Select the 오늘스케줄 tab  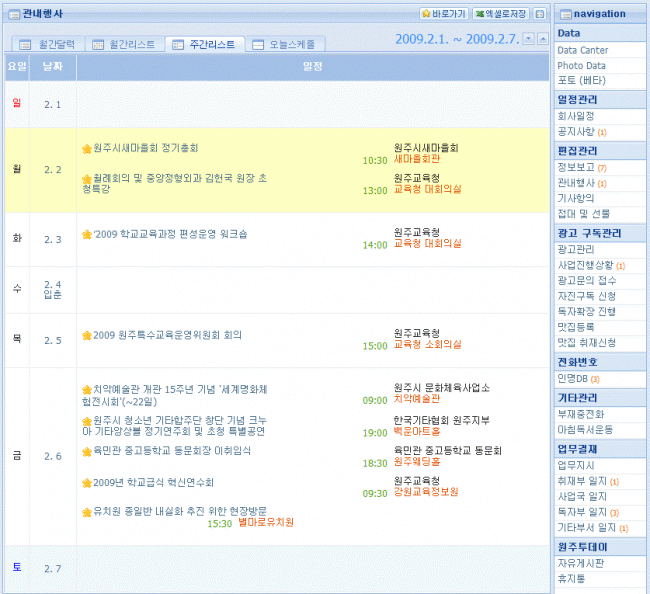(x=286, y=45)
